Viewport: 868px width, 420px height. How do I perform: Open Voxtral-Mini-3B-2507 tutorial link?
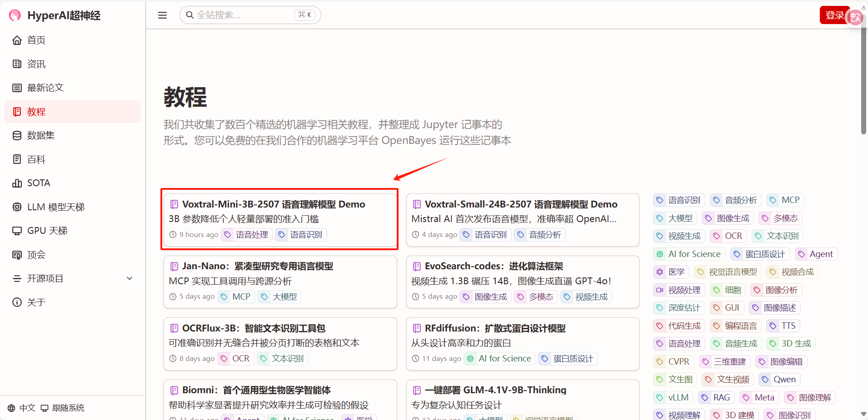[x=274, y=204]
